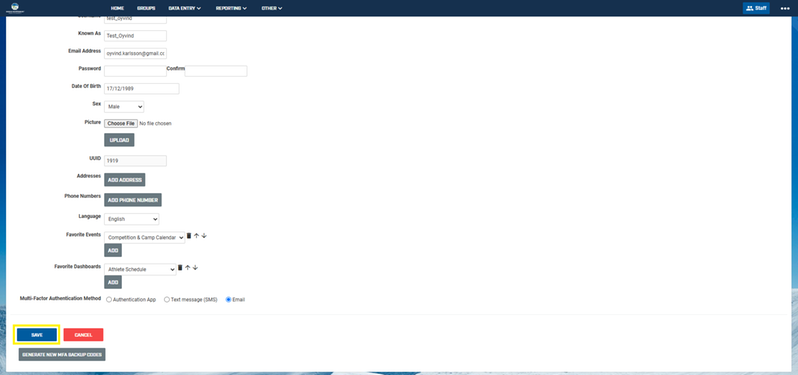The width and height of the screenshot is (798, 375).
Task: Click the Date Of Birth field
Action: click(141, 89)
